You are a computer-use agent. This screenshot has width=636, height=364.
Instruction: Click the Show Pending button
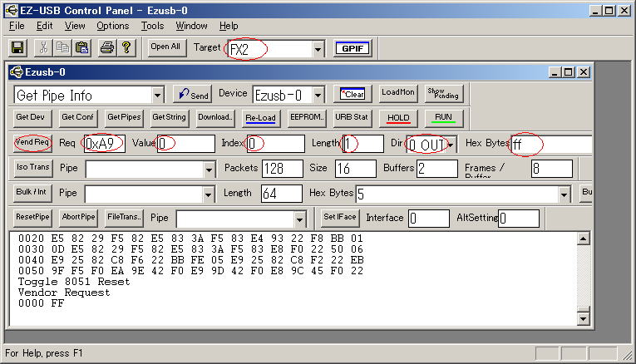[443, 94]
